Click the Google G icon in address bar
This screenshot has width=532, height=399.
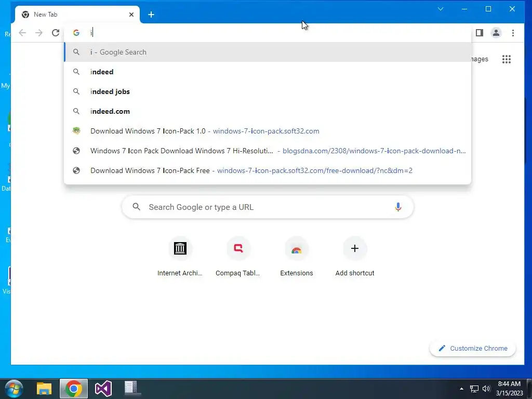[76, 33]
